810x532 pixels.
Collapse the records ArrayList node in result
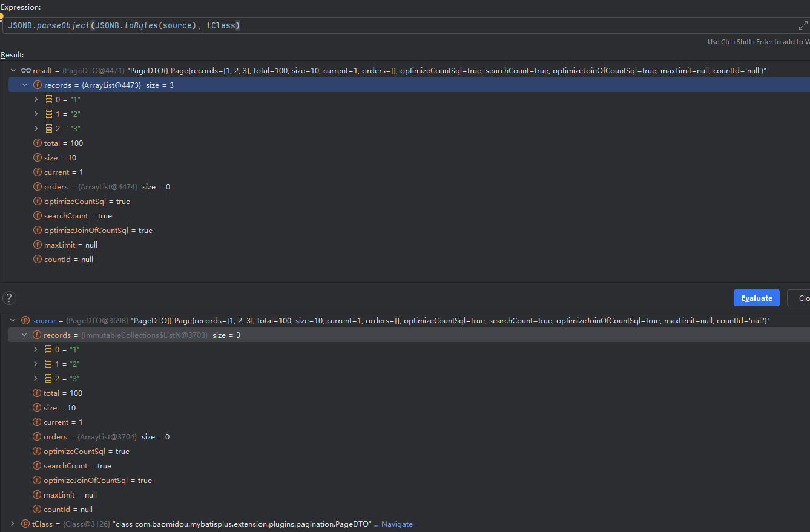click(25, 85)
